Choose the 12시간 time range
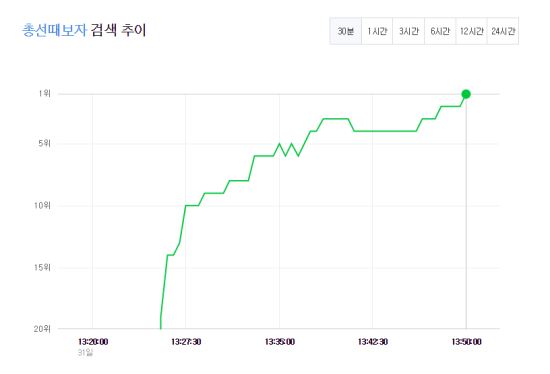The image size is (550, 374). (x=471, y=31)
